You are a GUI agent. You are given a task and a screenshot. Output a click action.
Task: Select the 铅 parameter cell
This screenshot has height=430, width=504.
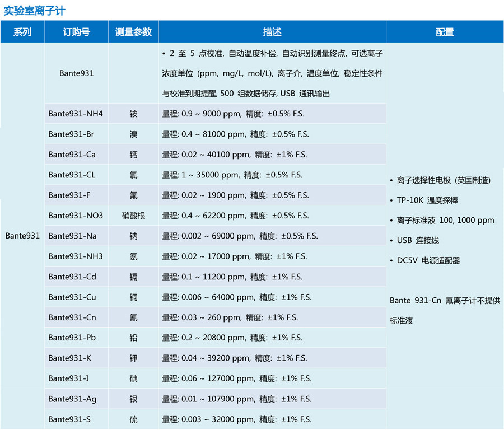133,338
